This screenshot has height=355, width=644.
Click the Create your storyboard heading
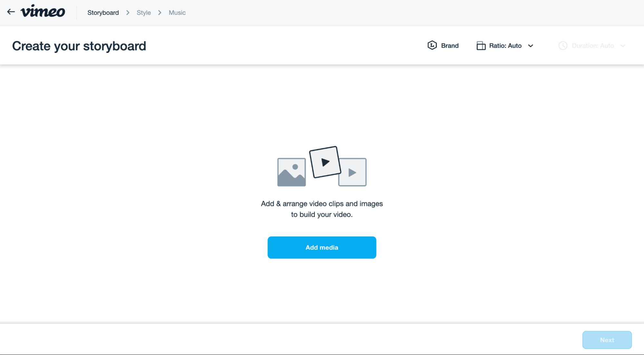79,45
